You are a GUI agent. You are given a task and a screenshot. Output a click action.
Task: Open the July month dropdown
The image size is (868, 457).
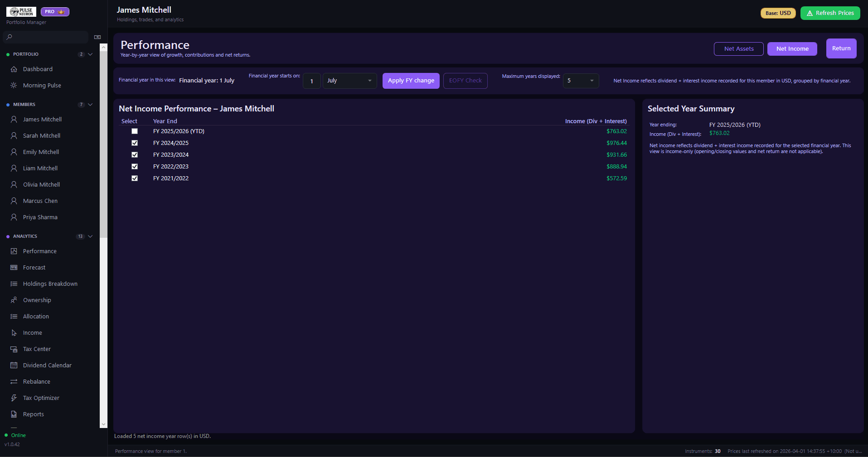[349, 81]
